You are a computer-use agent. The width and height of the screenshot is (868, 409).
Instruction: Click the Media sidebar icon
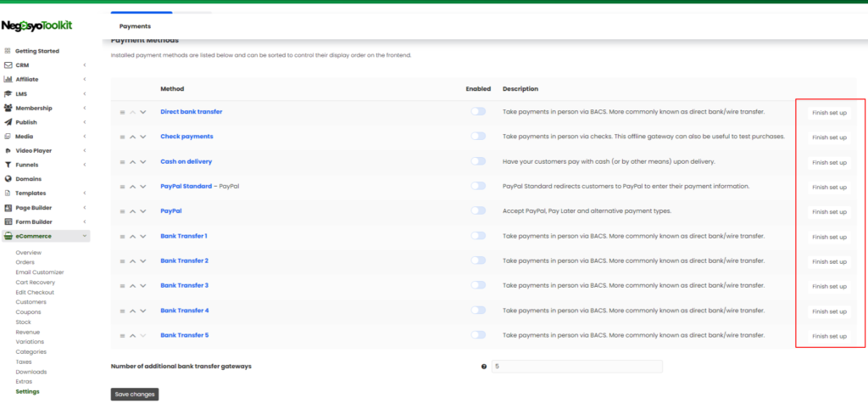pyautogui.click(x=8, y=137)
